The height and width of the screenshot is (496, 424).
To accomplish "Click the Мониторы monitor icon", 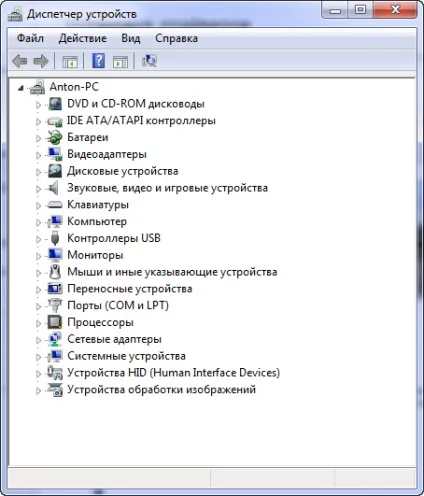I will (55, 255).
